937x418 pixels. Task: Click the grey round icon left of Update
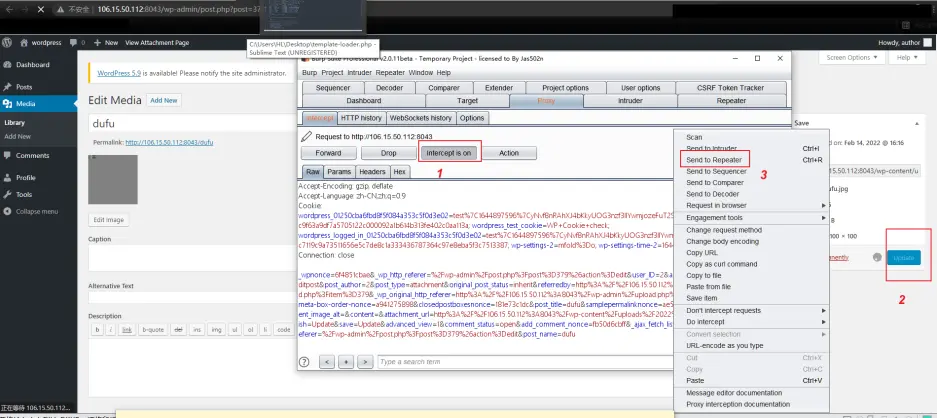[877, 257]
